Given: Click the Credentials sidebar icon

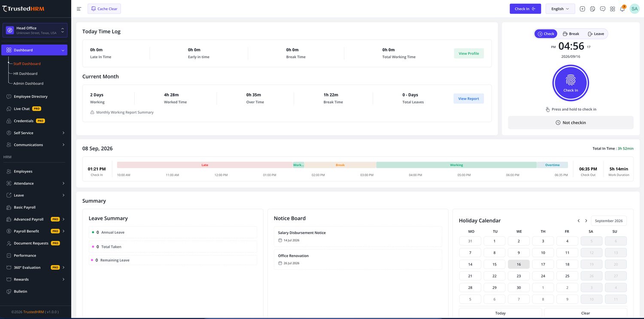Looking at the screenshot, I should click(9, 121).
